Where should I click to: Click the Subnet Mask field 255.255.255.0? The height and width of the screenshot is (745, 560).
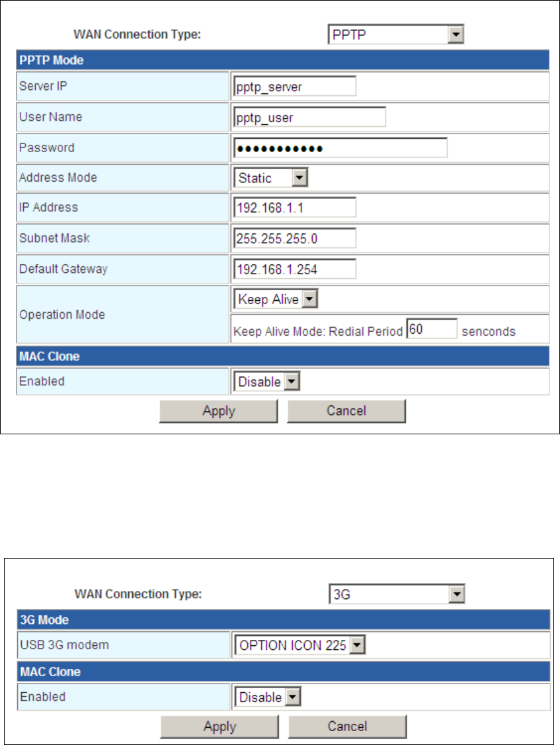pyautogui.click(x=295, y=239)
